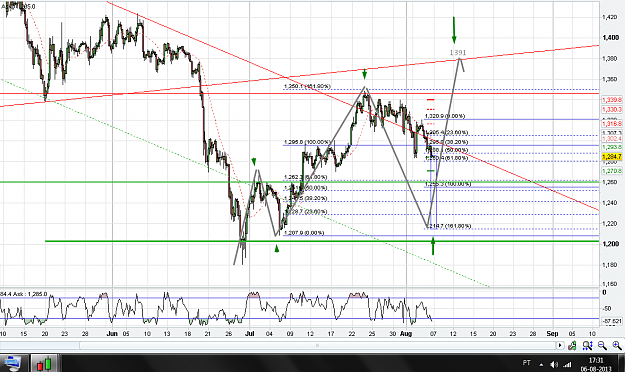
Task: Click the Jul label on date axis
Action: click(250, 333)
